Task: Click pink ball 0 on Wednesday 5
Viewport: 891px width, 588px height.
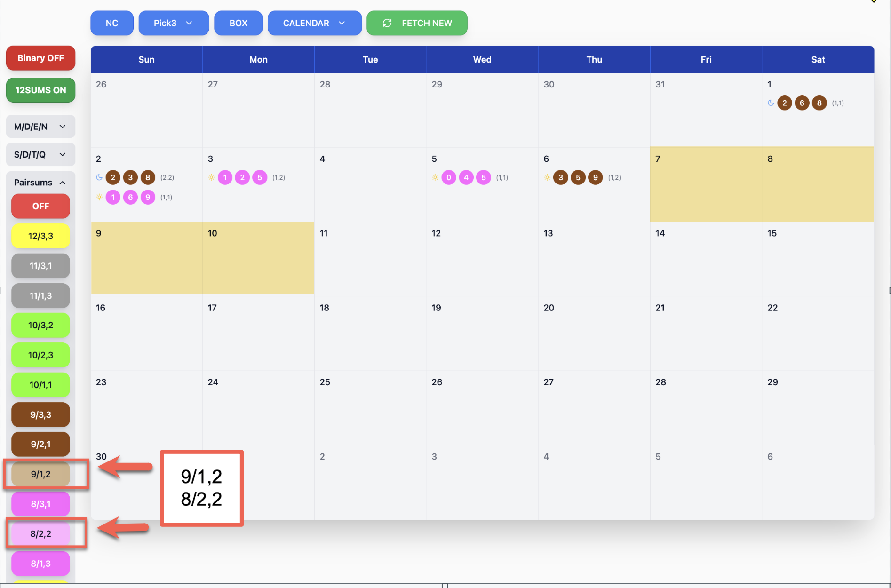Action: 449,177
